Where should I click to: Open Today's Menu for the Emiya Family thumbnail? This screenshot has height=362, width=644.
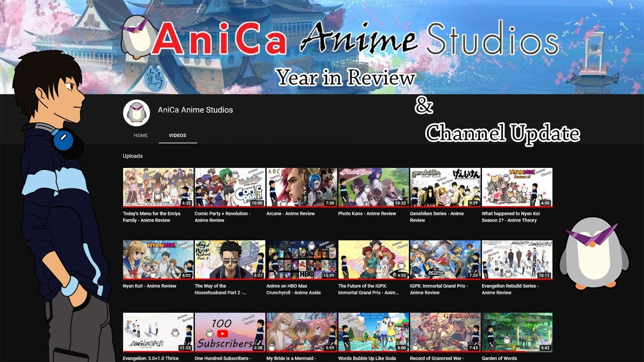pyautogui.click(x=158, y=188)
